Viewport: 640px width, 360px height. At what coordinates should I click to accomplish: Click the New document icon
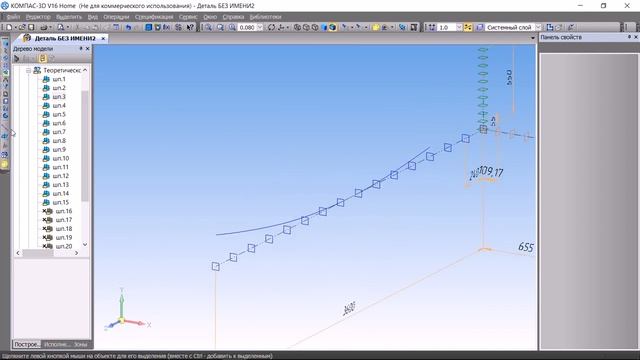(x=9, y=27)
